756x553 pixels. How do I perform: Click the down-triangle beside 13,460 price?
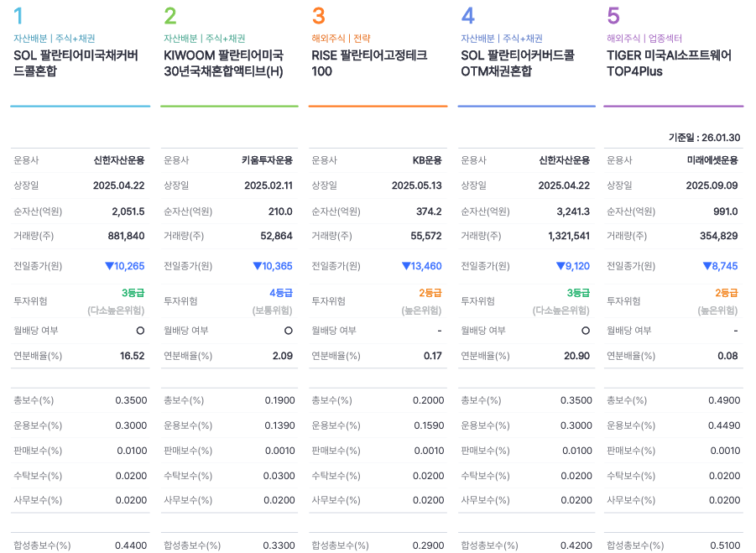tap(406, 266)
